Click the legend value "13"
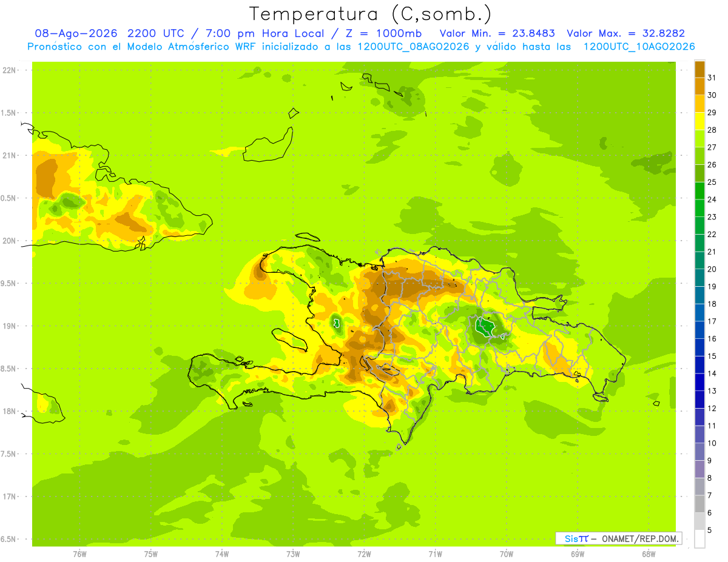 712,391
